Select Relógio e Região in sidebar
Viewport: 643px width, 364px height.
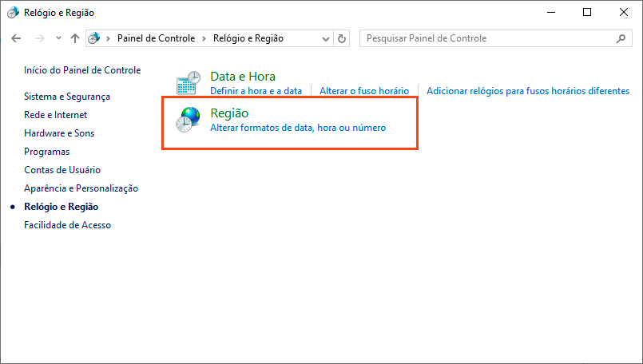click(61, 207)
